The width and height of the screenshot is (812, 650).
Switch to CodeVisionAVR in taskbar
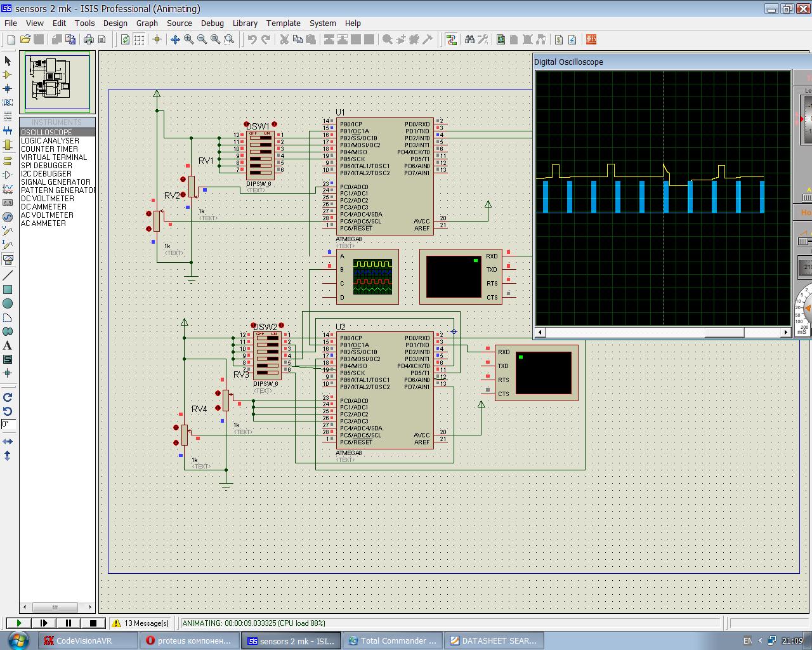(x=84, y=640)
